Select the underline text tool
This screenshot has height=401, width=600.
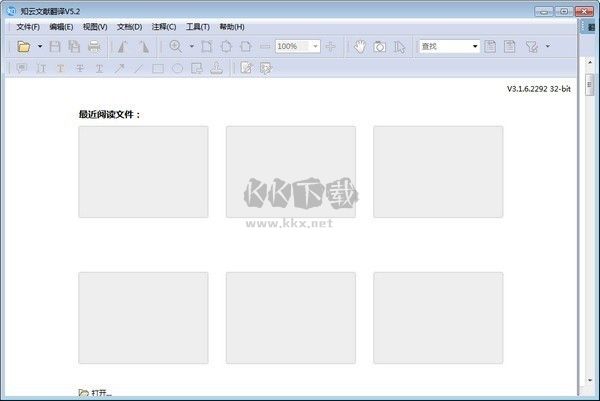(x=99, y=68)
